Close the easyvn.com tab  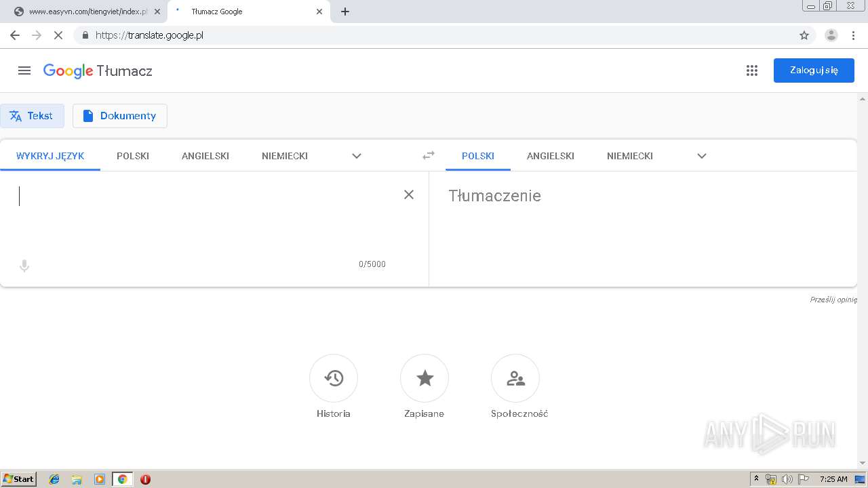[157, 12]
